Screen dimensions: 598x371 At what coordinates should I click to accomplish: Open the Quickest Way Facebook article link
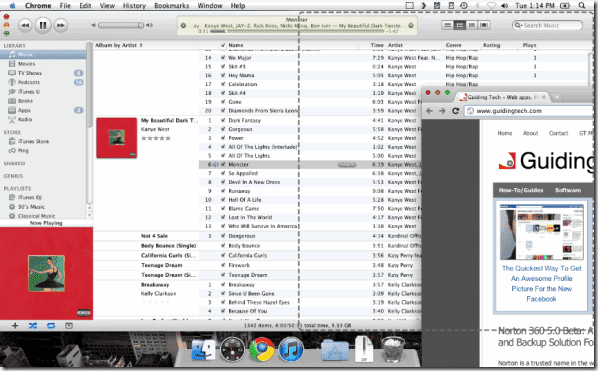[x=542, y=284]
